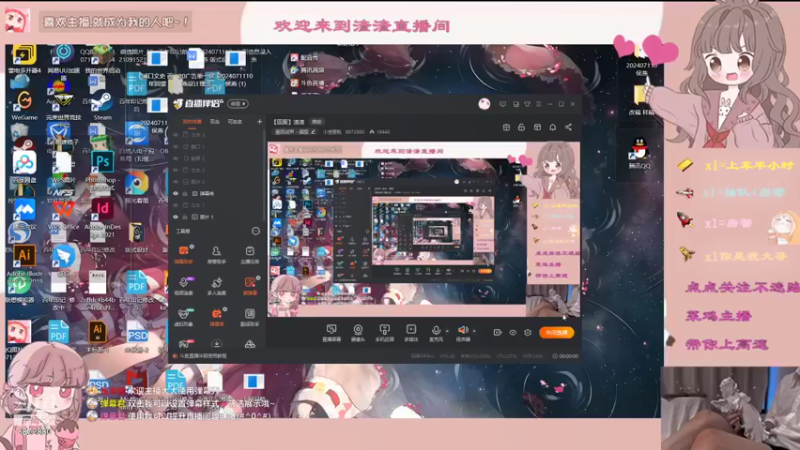Hide the 弹幕 layer using its eye icon
This screenshot has width=800, height=450.
(x=176, y=194)
